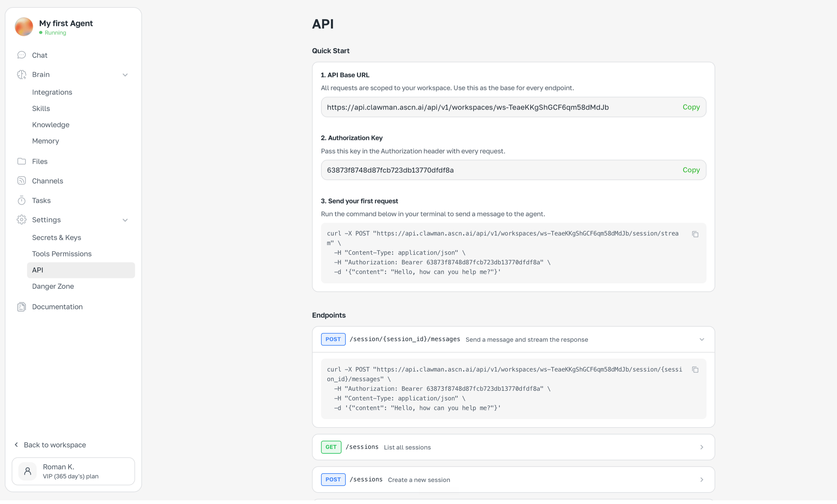Click the Files folder icon
The height and width of the screenshot is (504, 837).
[22, 161]
